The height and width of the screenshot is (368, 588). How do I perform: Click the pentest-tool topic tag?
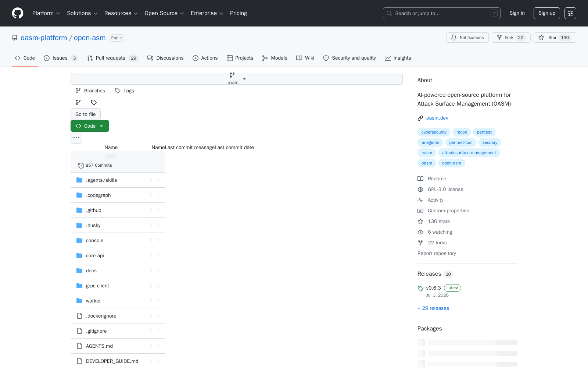[x=461, y=142]
